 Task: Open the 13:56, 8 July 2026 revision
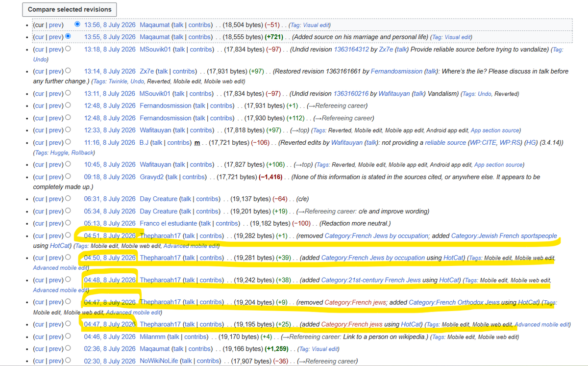click(x=110, y=25)
